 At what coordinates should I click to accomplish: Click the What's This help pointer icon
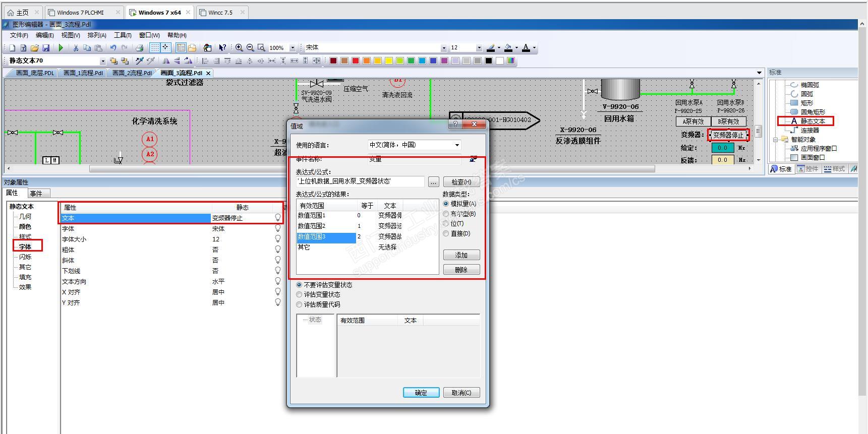point(222,48)
